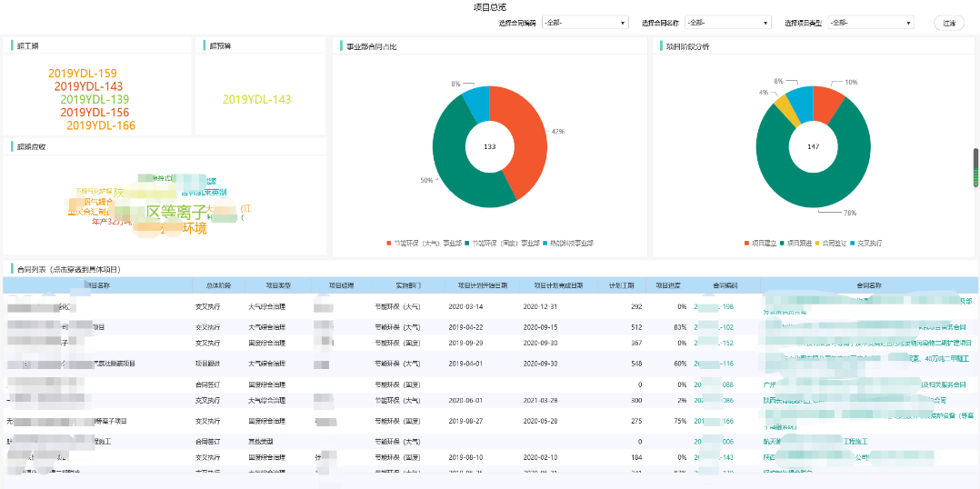
Task: Open the contract code link ending in -102
Action: 714,327
